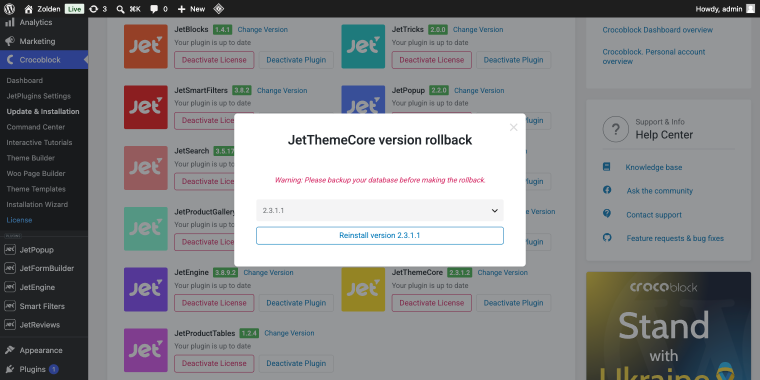
Task: Click the New content plus button
Action: [x=191, y=9]
